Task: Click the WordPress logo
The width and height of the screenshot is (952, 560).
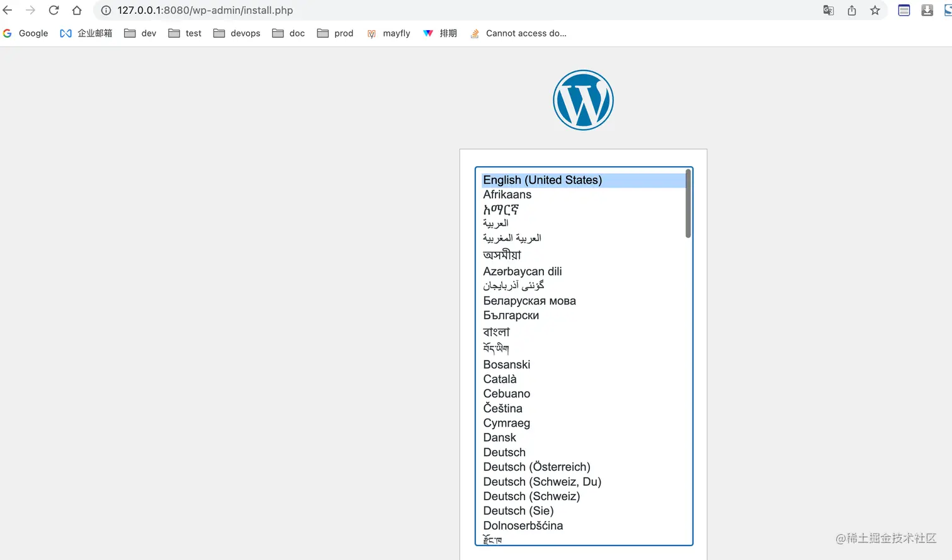Action: click(583, 100)
